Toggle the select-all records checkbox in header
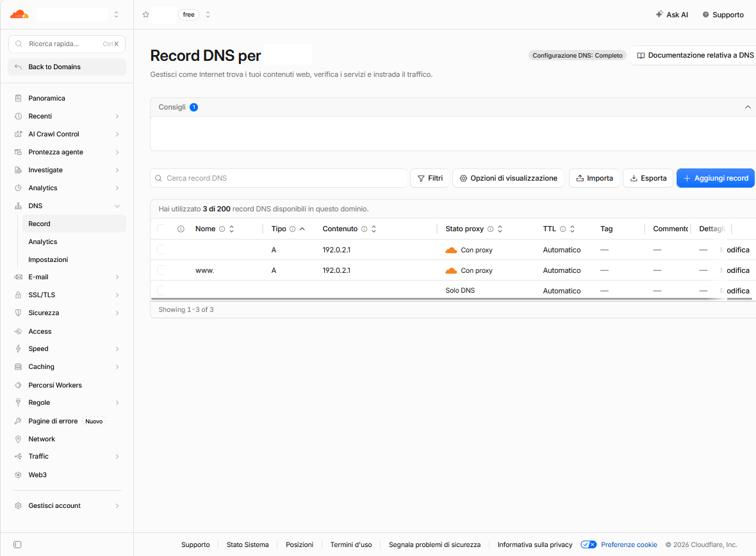The height and width of the screenshot is (556, 756). 161,229
